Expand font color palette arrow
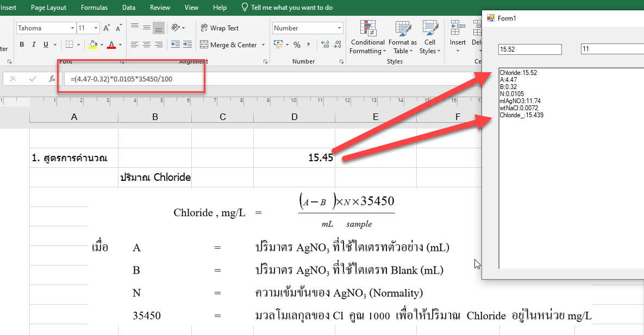 tap(120, 45)
